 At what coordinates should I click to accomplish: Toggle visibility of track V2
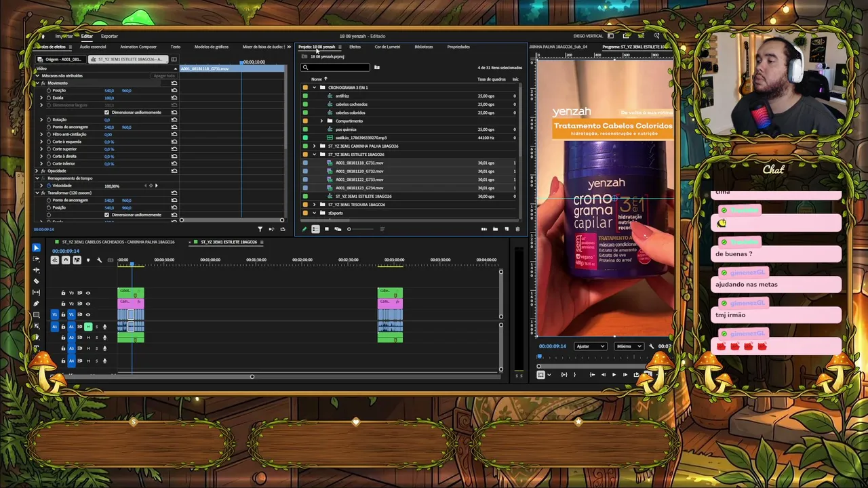tap(87, 304)
